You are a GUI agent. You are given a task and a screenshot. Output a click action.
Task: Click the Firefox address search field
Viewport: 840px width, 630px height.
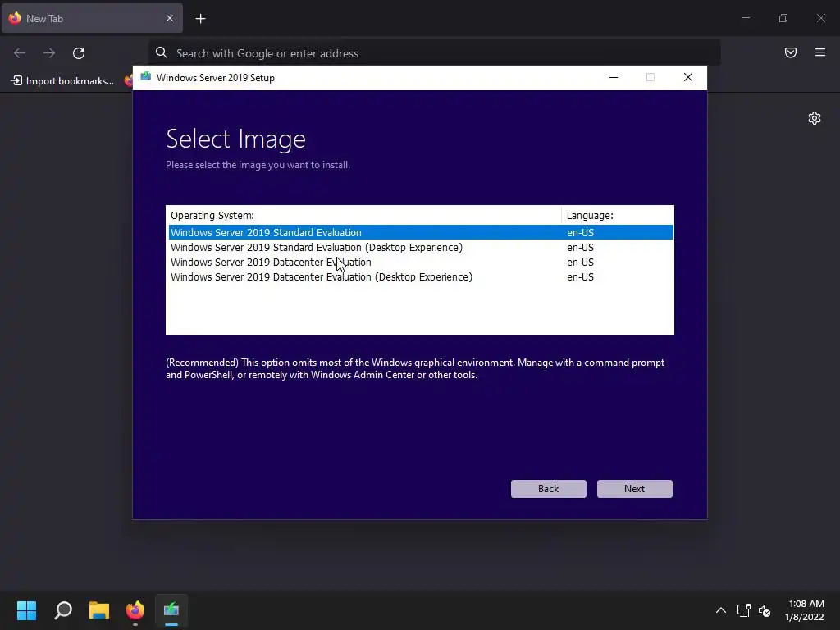coord(435,53)
